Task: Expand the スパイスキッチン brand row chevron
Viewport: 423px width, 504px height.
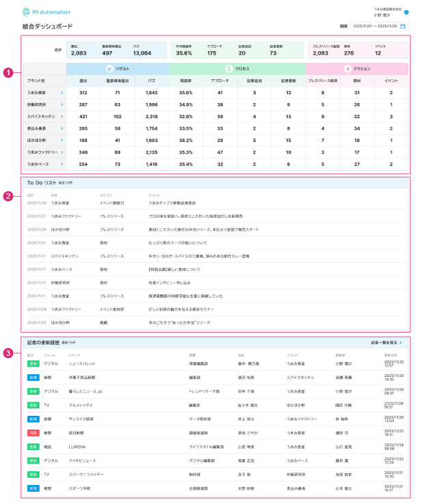Action: (62, 117)
